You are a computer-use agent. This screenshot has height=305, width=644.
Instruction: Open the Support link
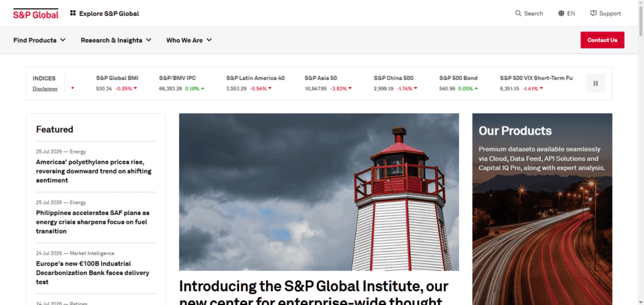point(610,14)
